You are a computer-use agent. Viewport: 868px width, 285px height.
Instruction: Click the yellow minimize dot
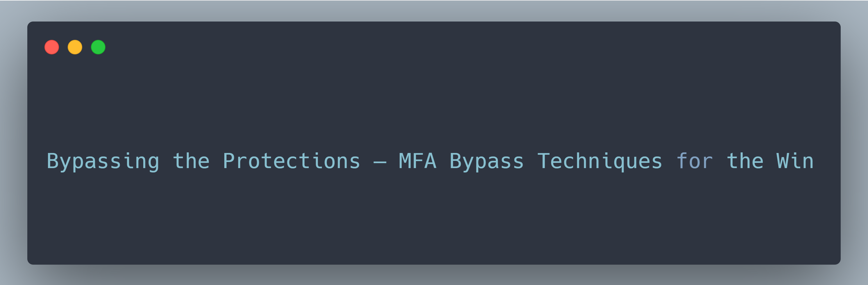[x=75, y=47]
